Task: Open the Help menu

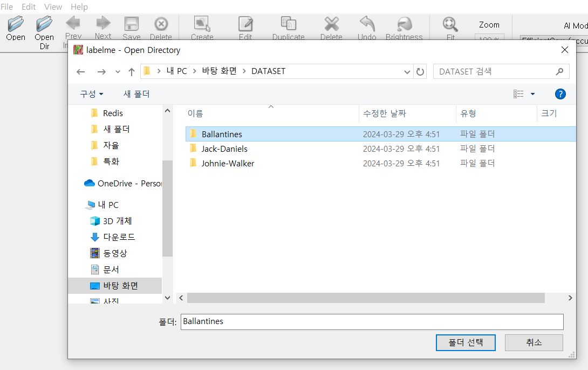Action: [79, 7]
